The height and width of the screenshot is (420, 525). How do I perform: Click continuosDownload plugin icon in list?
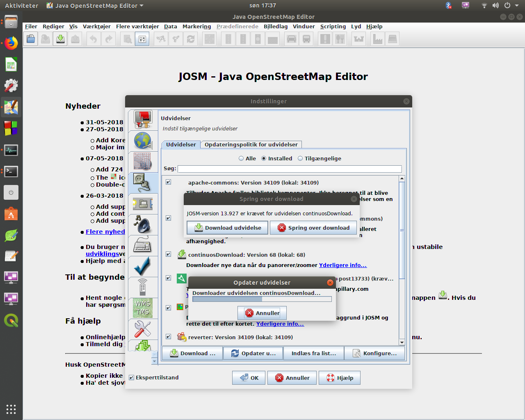[182, 255]
